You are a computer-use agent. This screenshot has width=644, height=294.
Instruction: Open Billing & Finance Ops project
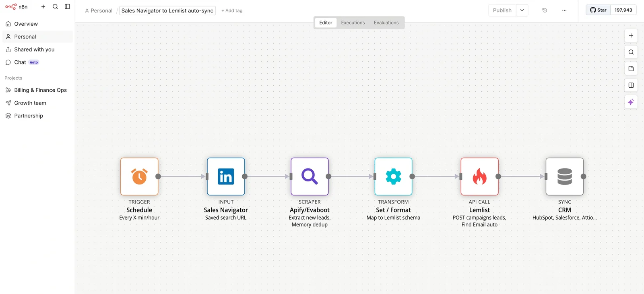37,90
